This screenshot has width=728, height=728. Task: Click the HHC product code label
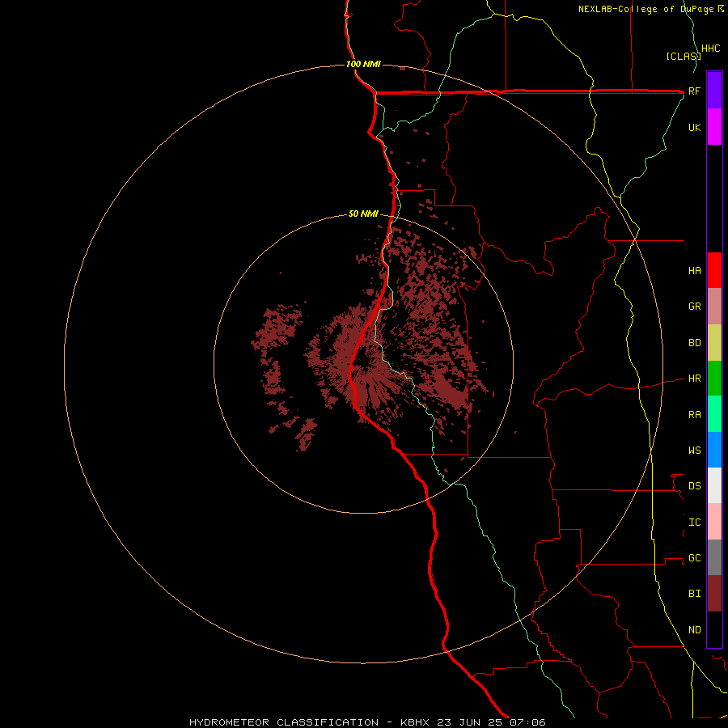pyautogui.click(x=711, y=49)
